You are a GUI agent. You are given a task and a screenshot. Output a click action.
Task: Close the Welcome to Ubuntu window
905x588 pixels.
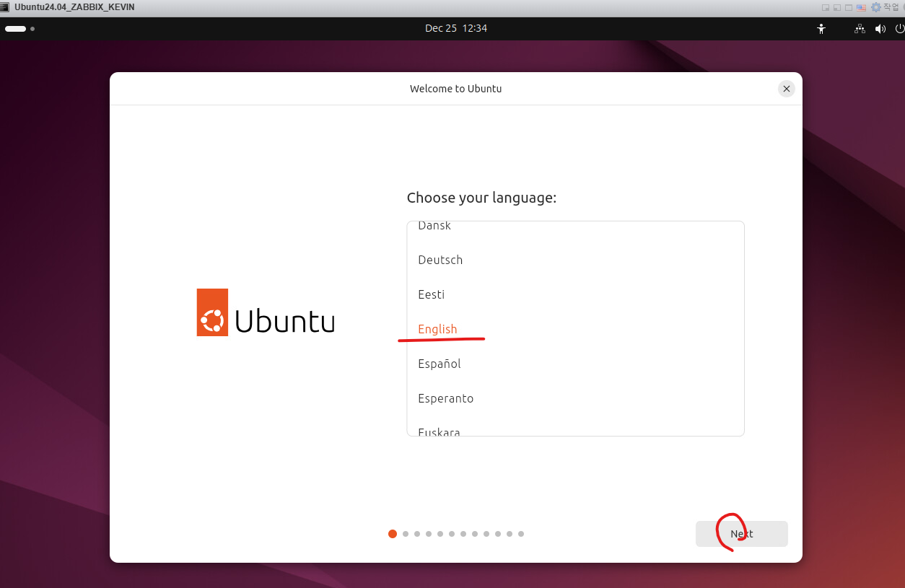tap(787, 89)
